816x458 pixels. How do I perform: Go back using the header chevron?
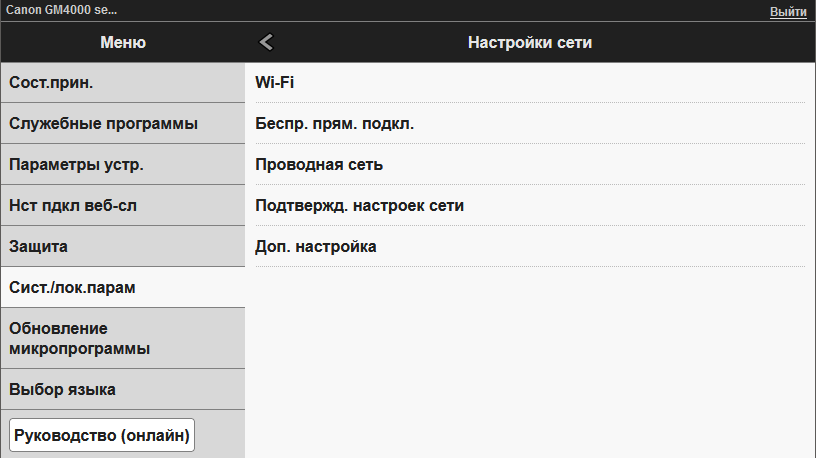(x=266, y=42)
